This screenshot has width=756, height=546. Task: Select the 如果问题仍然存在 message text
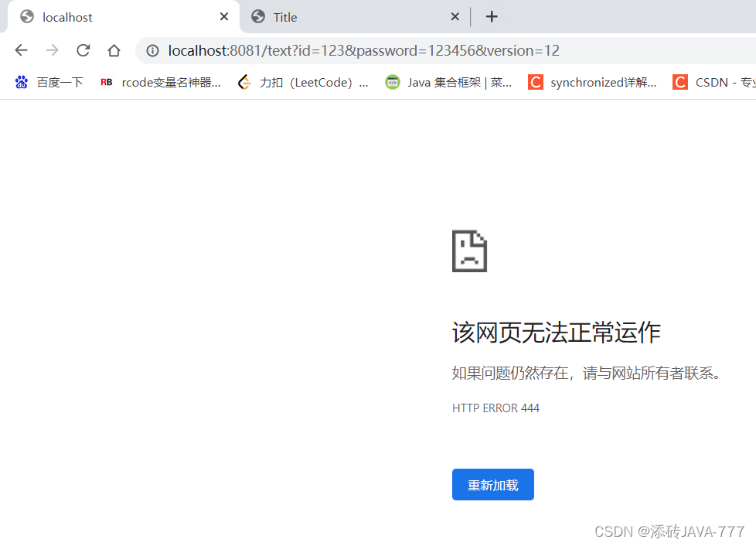(x=586, y=373)
